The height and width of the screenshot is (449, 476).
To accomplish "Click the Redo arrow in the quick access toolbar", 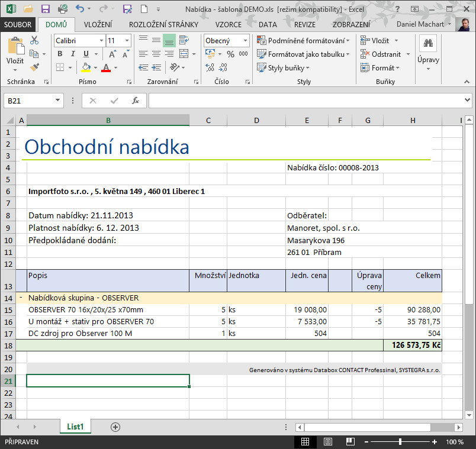I will click(103, 9).
